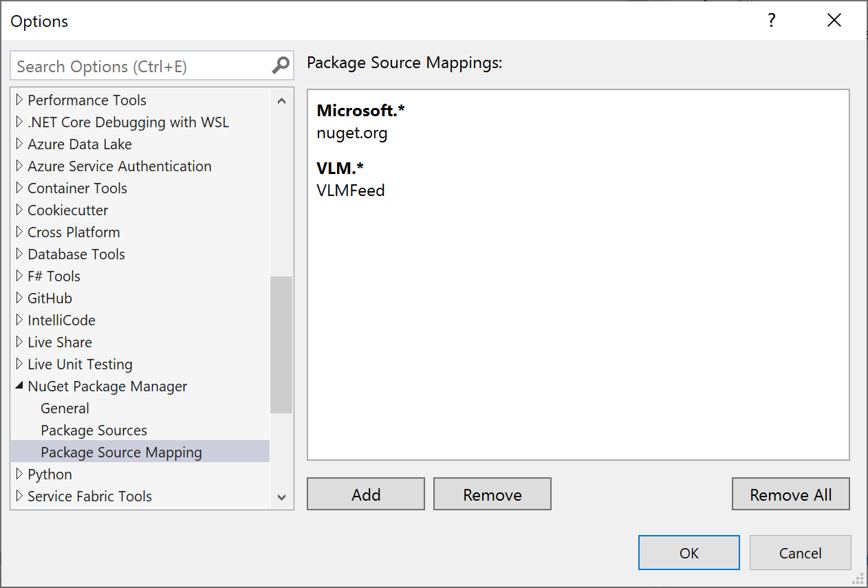Click the search magnifier icon
This screenshot has height=588, width=868.
click(x=281, y=66)
